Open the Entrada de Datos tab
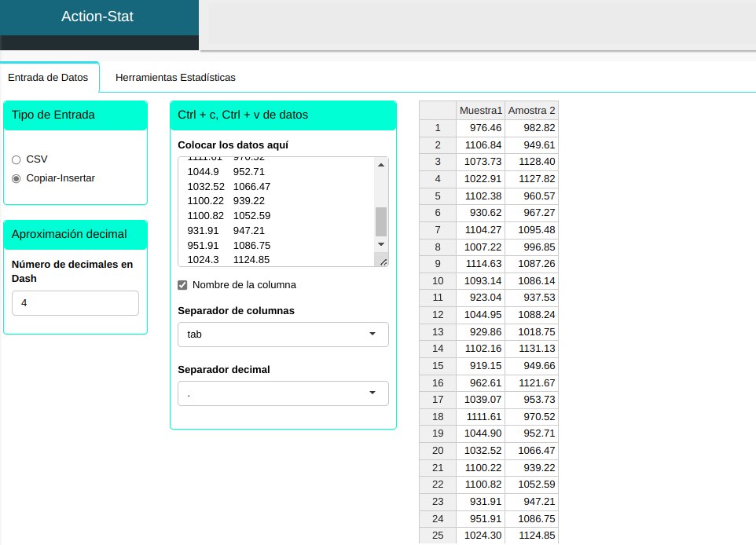Viewport: 756px width, 545px height. 48,78
